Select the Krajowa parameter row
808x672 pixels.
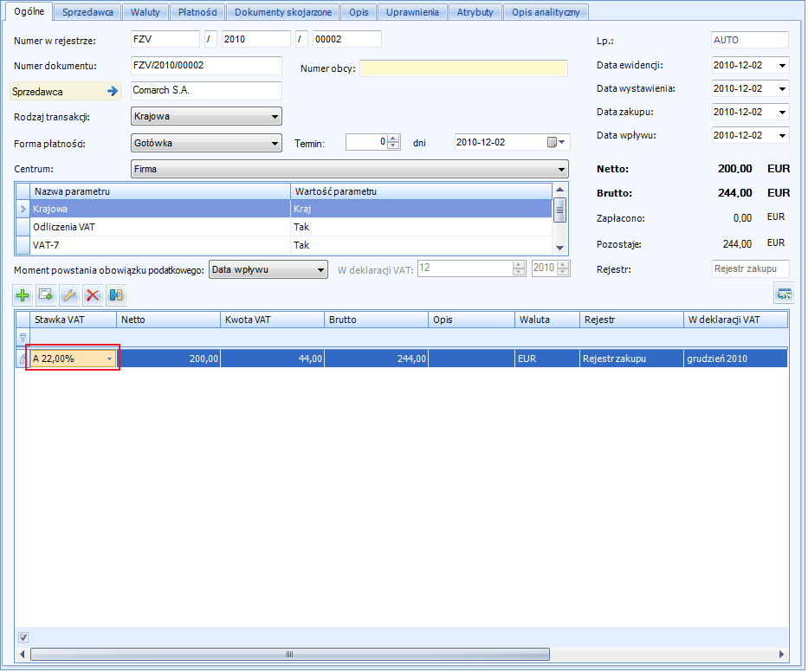click(283, 209)
